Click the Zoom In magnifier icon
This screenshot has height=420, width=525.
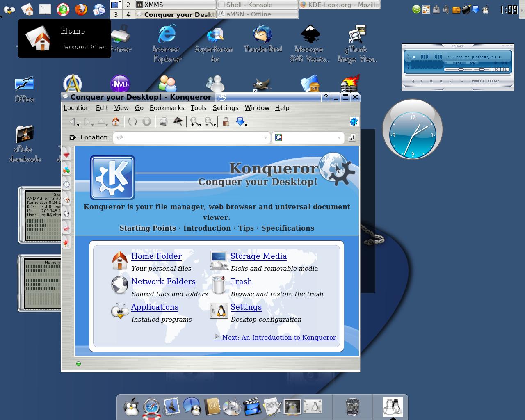pyautogui.click(x=194, y=121)
